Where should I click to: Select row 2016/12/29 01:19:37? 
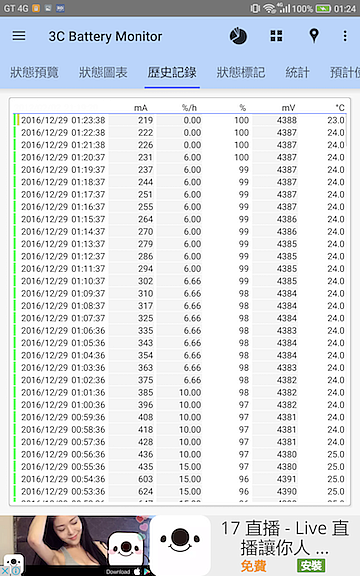[x=180, y=170]
